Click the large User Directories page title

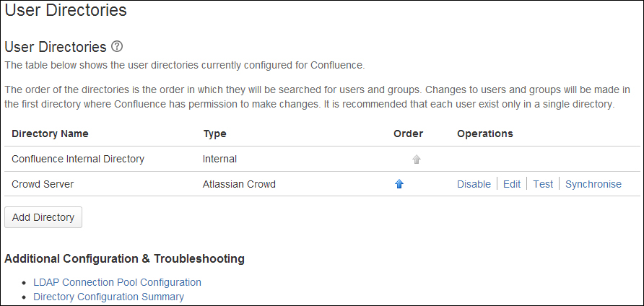point(66,10)
